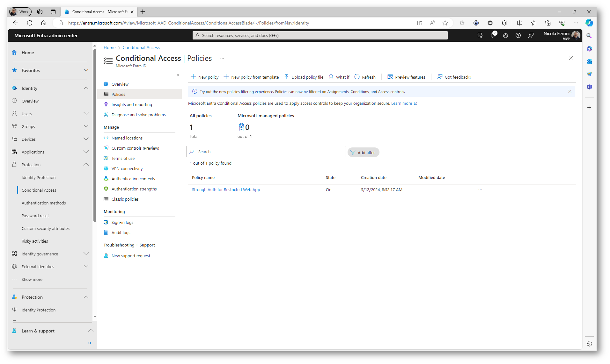Open Overview in blade menu
The image size is (610, 364).
pos(120,84)
